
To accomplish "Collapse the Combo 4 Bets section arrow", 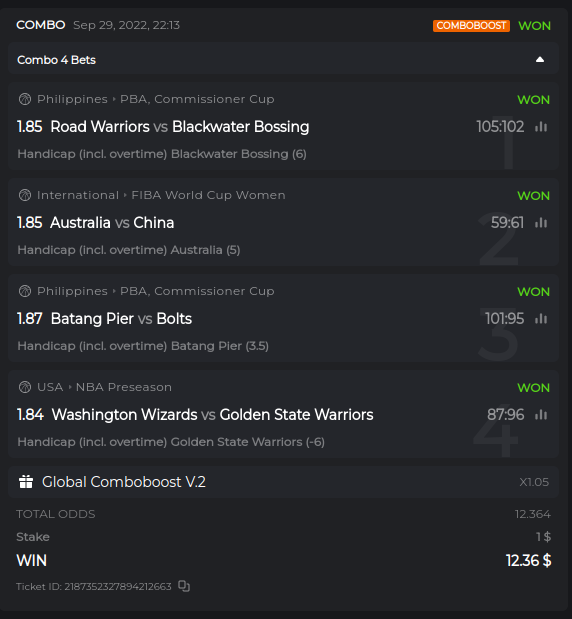I will pyautogui.click(x=540, y=60).
